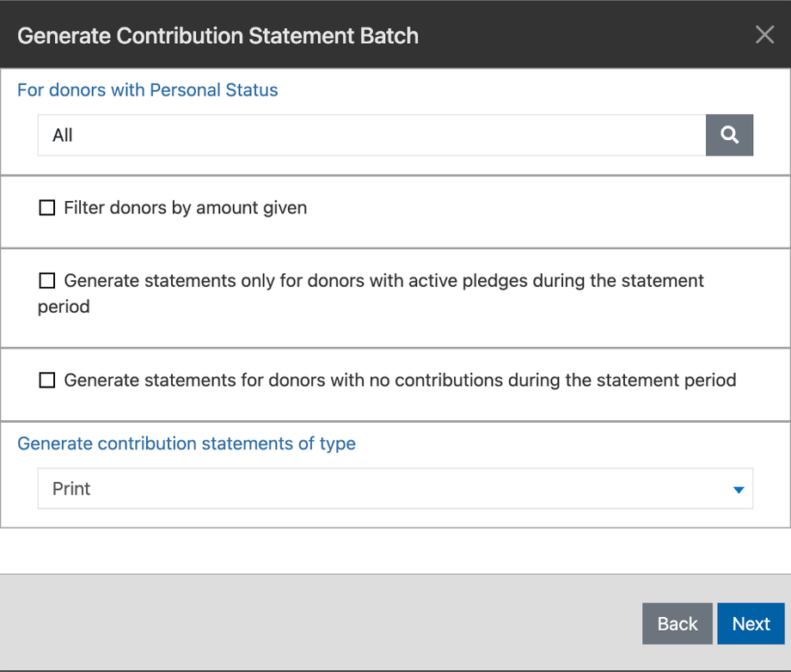
Task: Enable Filter donors by amount given
Action: (x=47, y=208)
